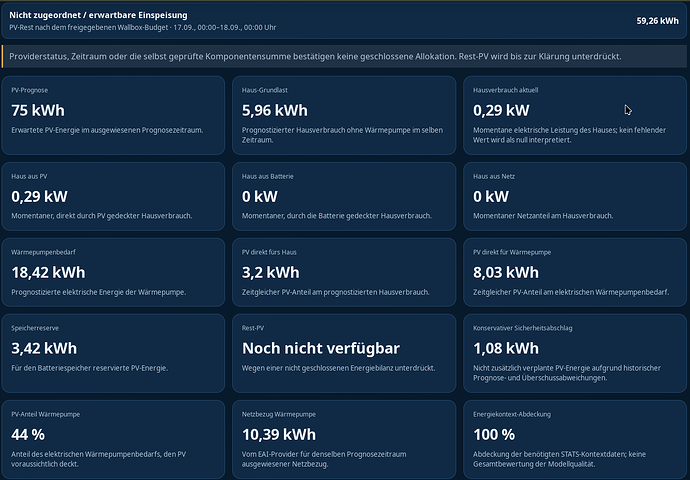Click the 100 % coverage value
Viewport: 690px width, 480px height.
tap(494, 435)
